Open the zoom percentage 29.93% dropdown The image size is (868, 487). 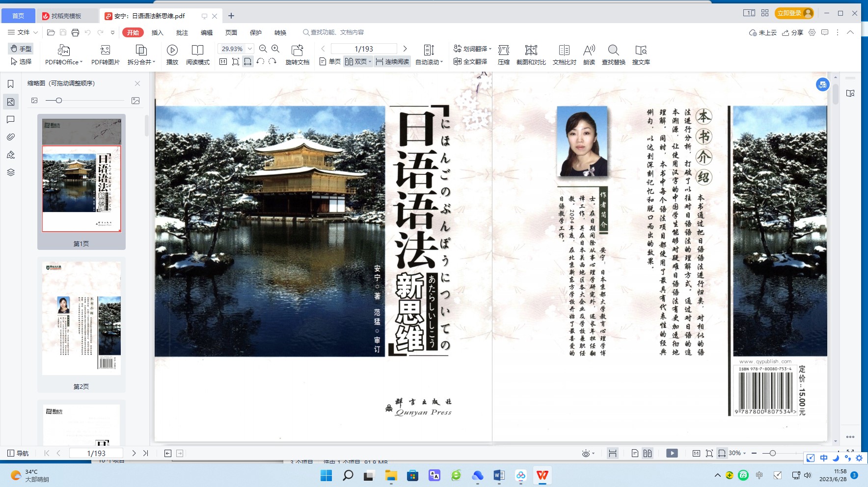(x=250, y=49)
